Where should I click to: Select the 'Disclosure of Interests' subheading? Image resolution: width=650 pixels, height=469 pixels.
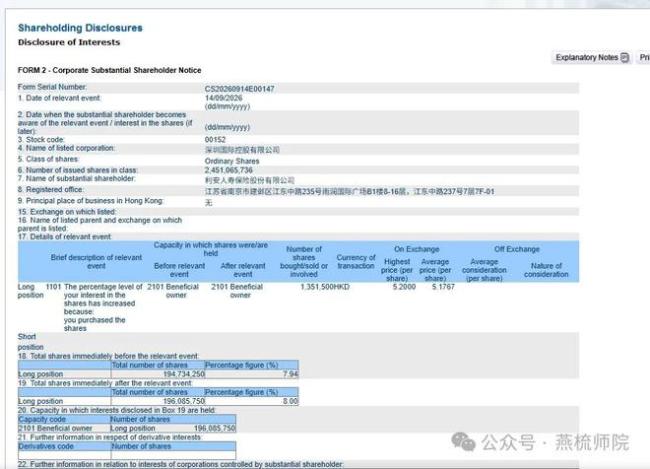click(69, 42)
